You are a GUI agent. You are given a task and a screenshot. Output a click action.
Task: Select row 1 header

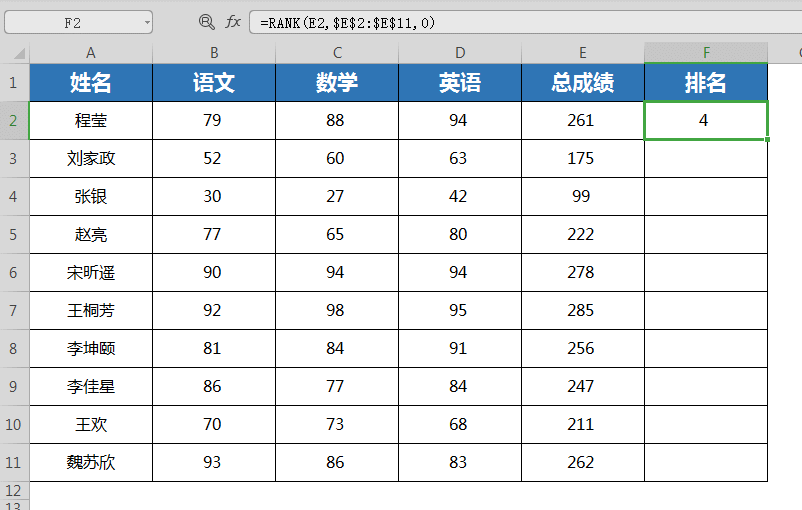coord(14,82)
